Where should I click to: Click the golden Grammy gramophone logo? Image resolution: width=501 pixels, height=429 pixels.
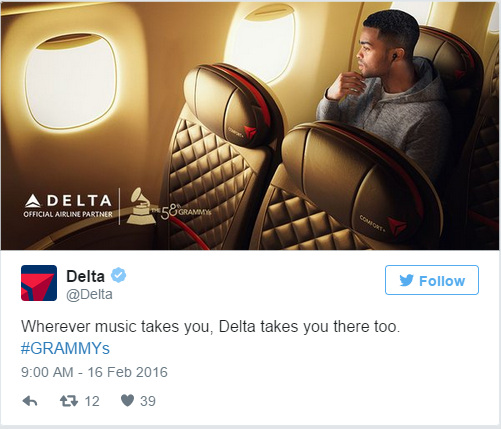(x=140, y=206)
